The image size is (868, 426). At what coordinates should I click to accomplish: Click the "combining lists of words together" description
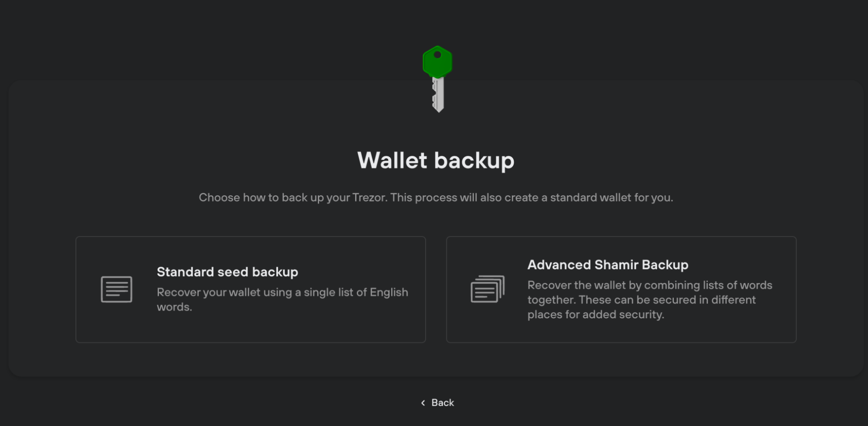click(x=650, y=292)
